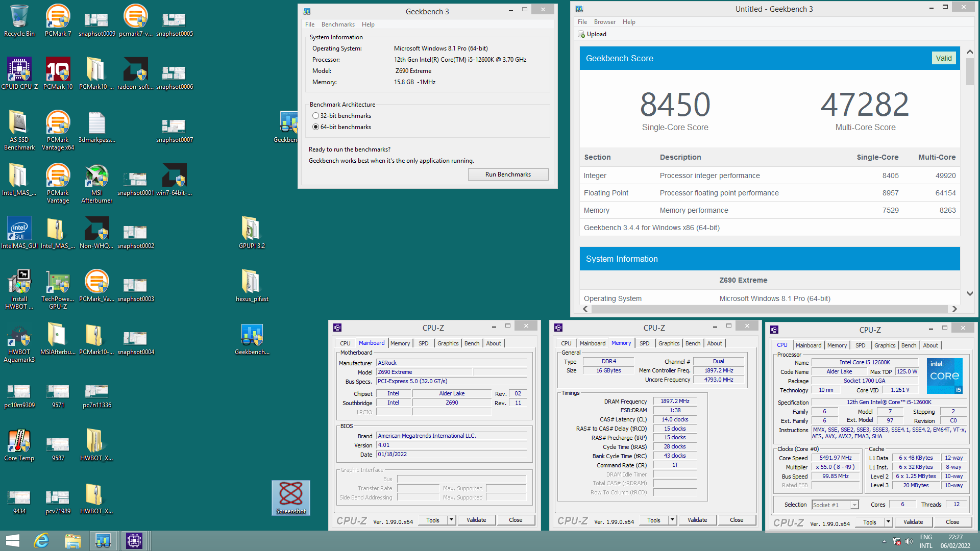
Task: Click Validate in Mainboard CPU-Z window
Action: 476,520
